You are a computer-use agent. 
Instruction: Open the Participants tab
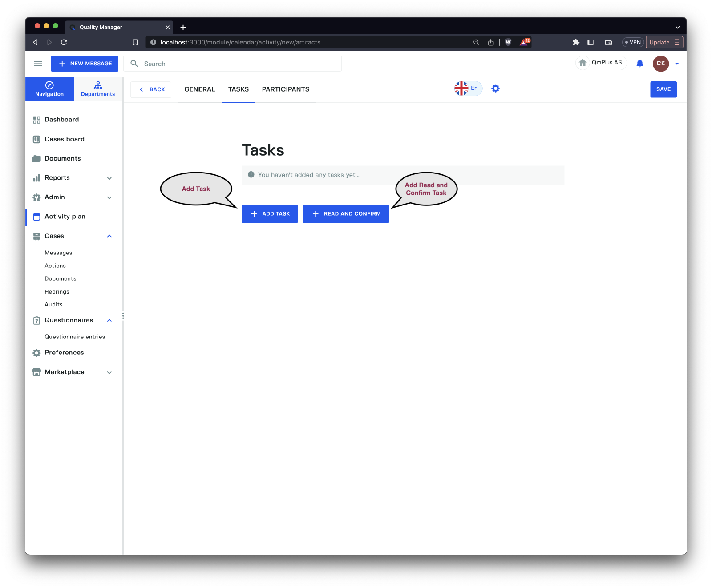pos(285,89)
